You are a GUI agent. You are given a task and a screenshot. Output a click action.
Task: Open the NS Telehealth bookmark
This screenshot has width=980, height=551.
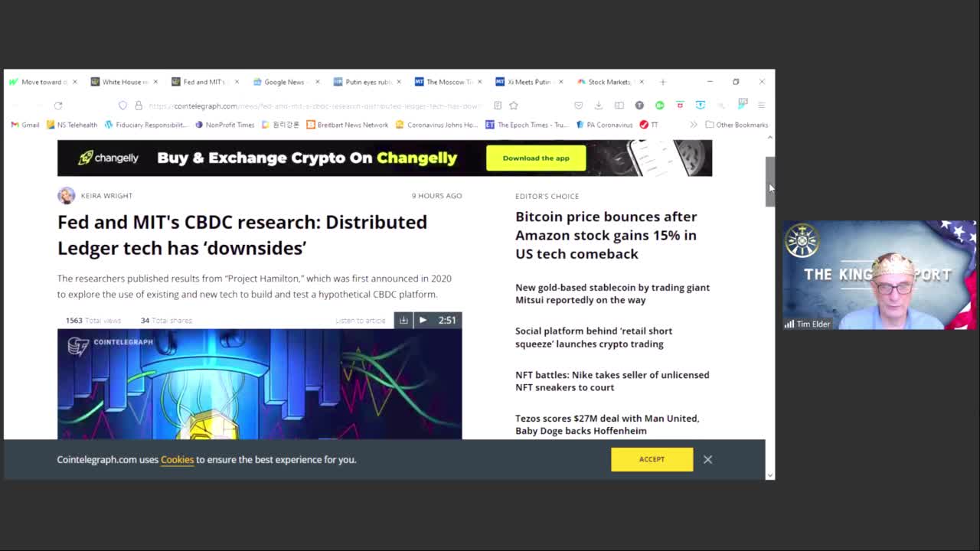[72, 125]
